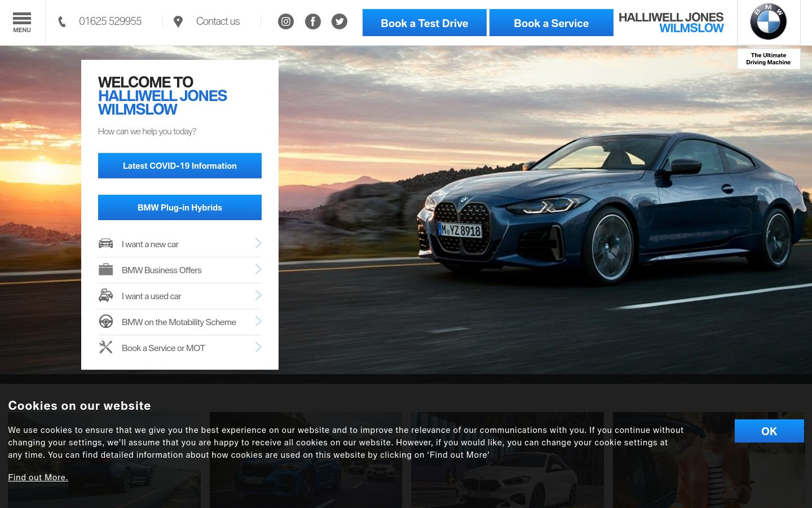Click the briefcase Business Offers icon
812x508 pixels.
[105, 269]
